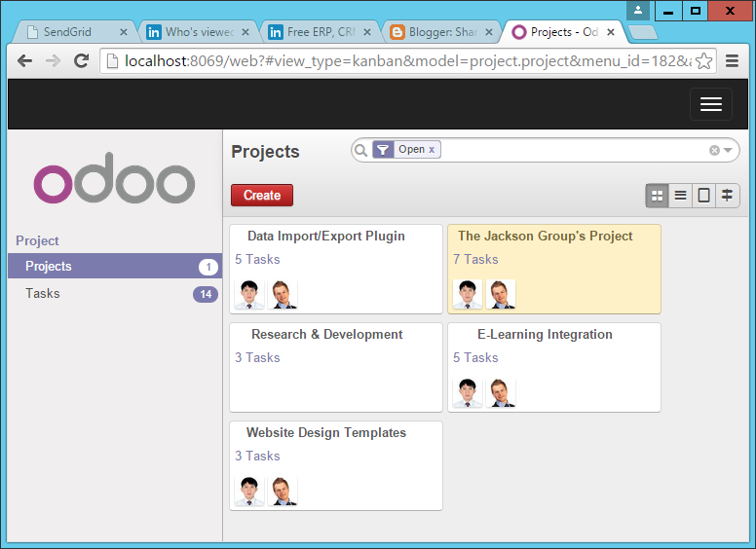The image size is (756, 549).
Task: Expand the search options dropdown arrow
Action: tap(728, 150)
